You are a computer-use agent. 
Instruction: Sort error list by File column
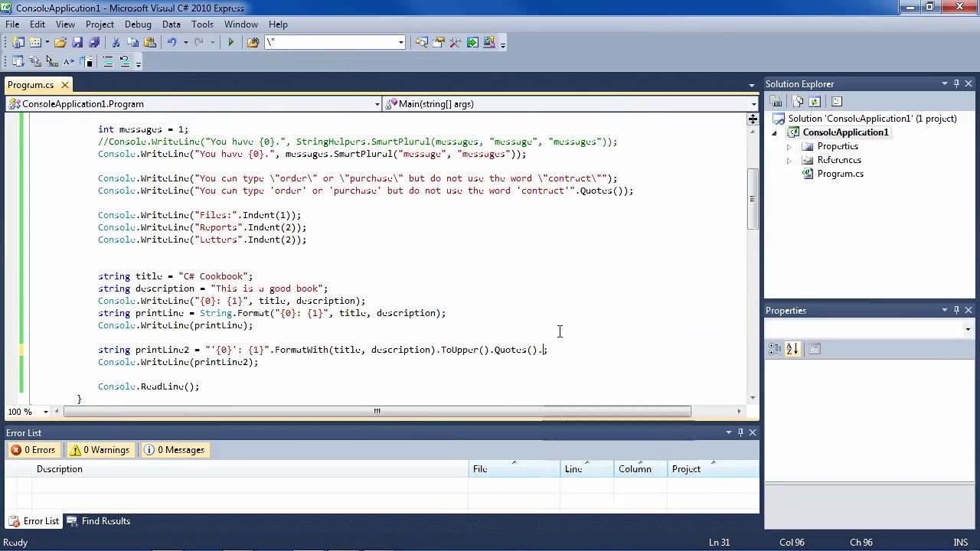[x=514, y=469]
